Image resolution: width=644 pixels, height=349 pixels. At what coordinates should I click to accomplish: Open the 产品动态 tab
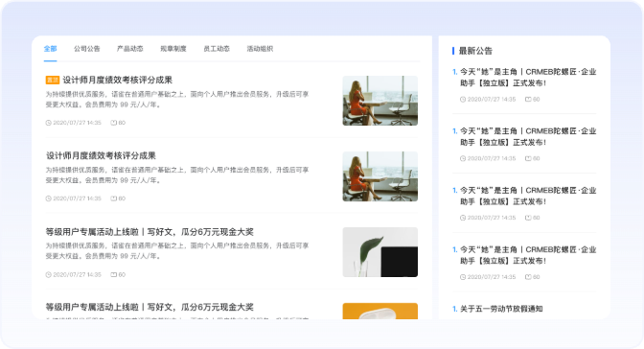(x=129, y=49)
